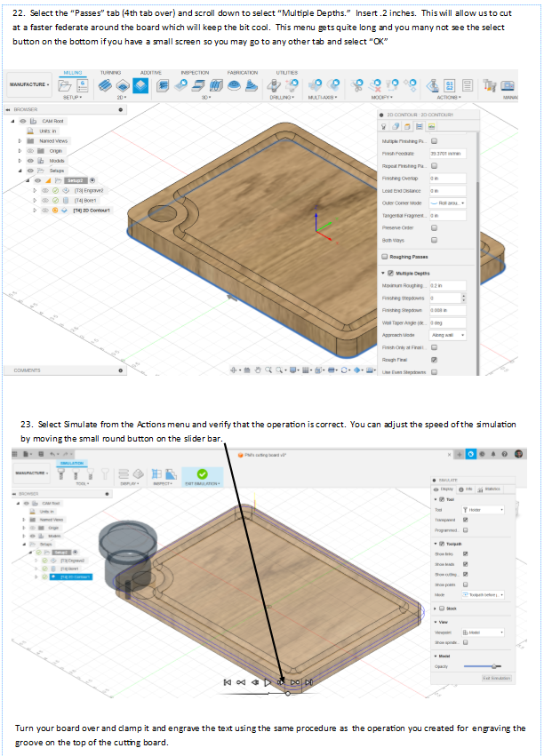This screenshot has width=544, height=756.
Task: Collapse the Multiple Depths section with its disclosure triangle
Action: (x=384, y=273)
